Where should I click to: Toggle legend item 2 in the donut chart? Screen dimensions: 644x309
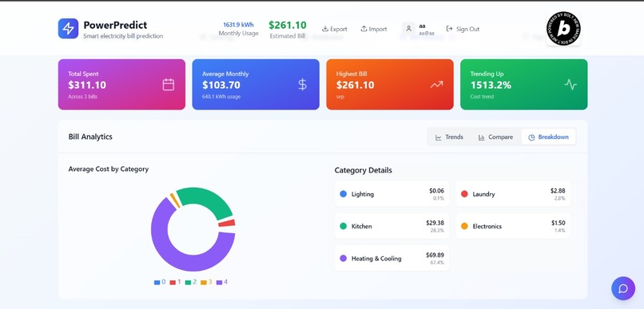(x=191, y=283)
